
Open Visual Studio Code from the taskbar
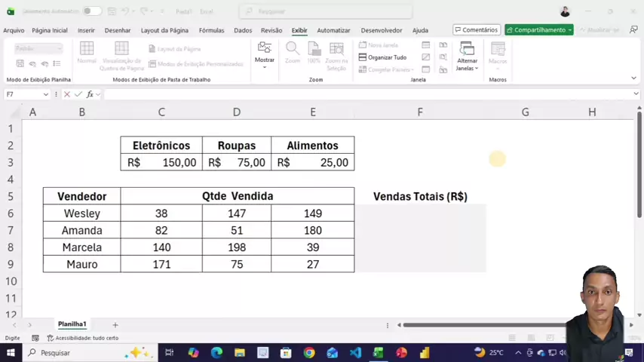(x=355, y=352)
